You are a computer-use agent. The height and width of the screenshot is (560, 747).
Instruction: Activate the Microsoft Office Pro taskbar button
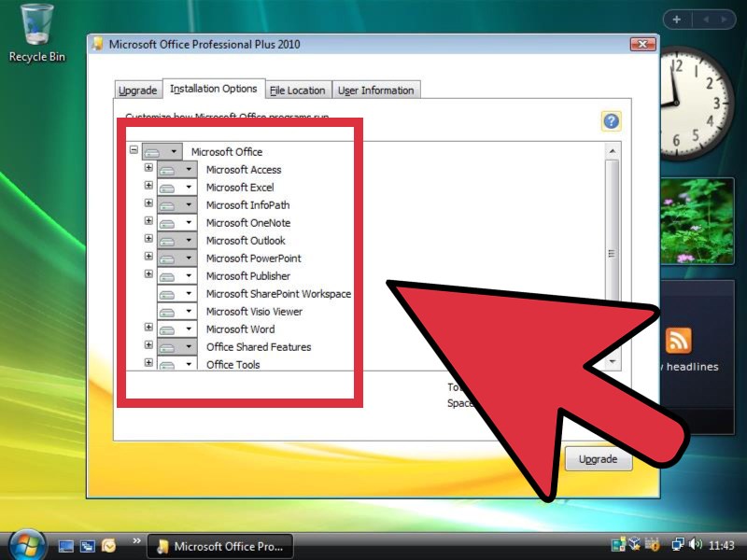click(220, 546)
